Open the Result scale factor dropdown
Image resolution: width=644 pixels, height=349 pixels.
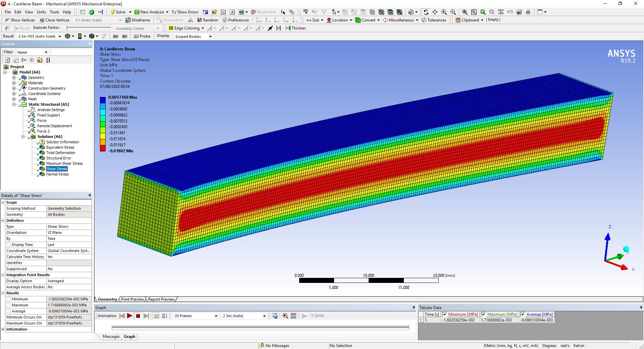point(60,36)
